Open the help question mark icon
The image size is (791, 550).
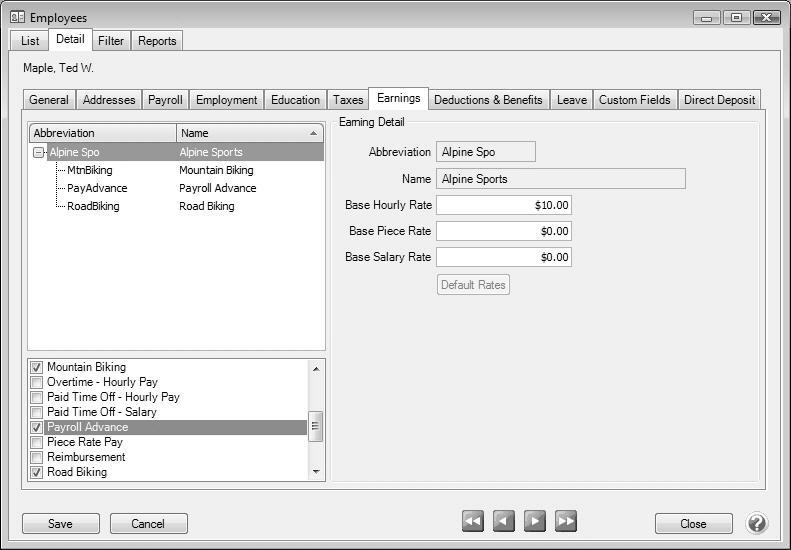pos(757,523)
